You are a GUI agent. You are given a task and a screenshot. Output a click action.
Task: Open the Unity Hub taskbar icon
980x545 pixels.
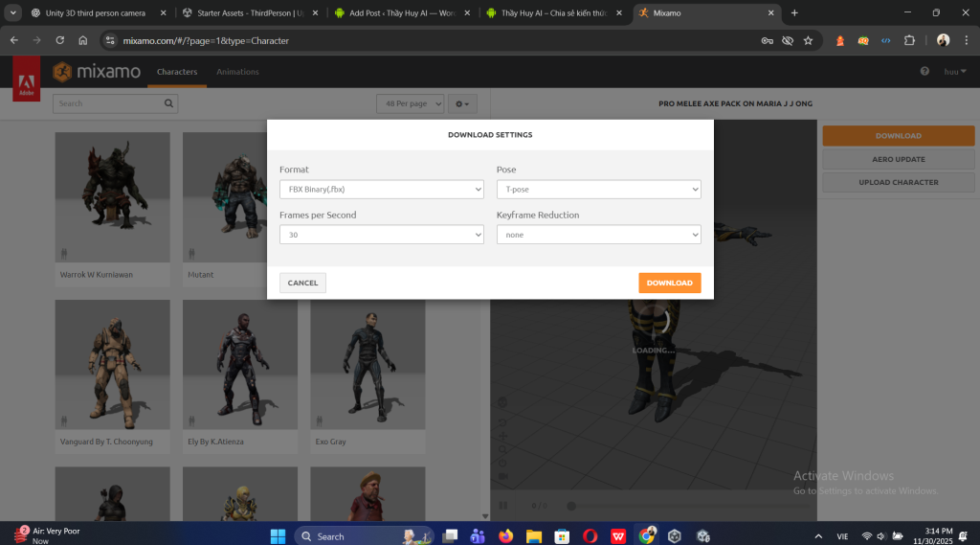pos(675,536)
